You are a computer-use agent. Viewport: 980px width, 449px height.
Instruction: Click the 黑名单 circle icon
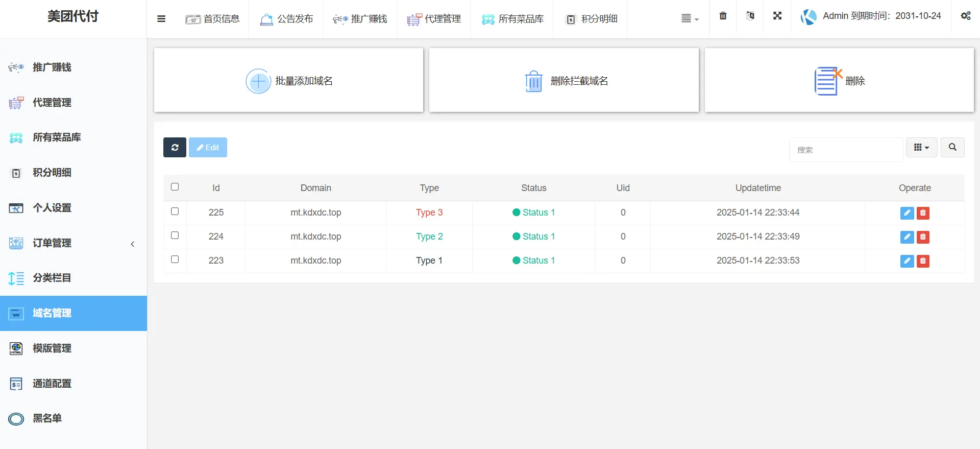[16, 419]
